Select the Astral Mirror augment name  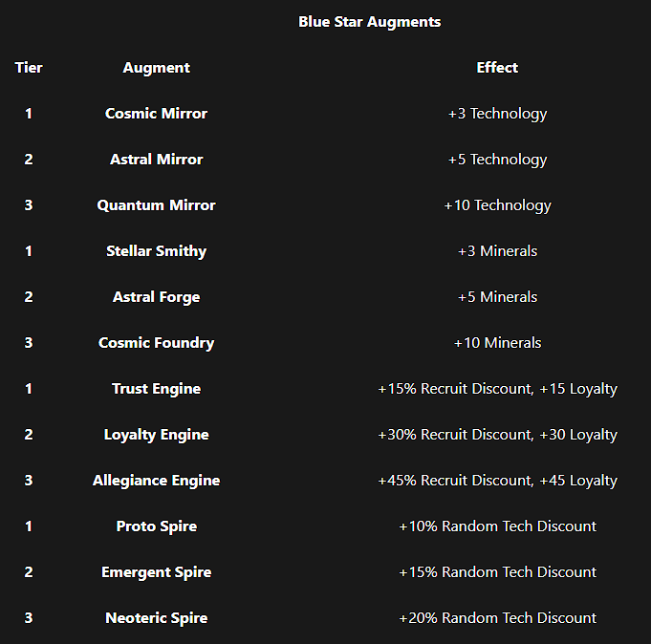pyautogui.click(x=156, y=160)
